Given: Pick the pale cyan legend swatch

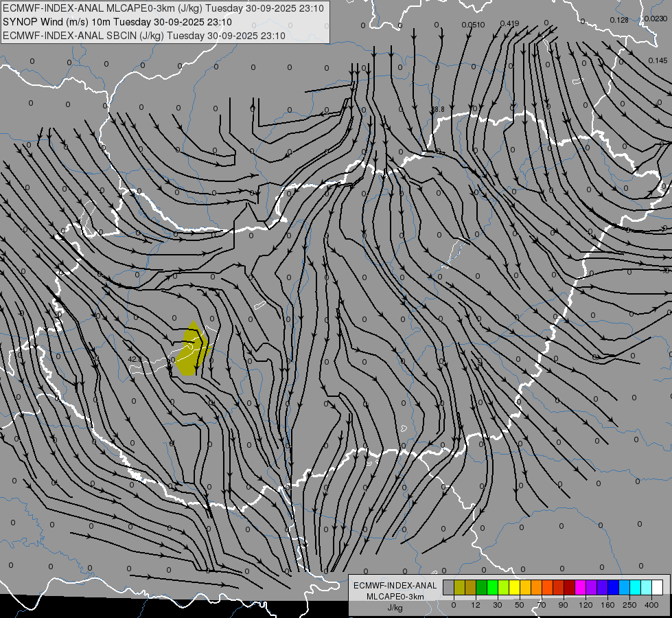Looking at the screenshot, I should [x=647, y=587].
